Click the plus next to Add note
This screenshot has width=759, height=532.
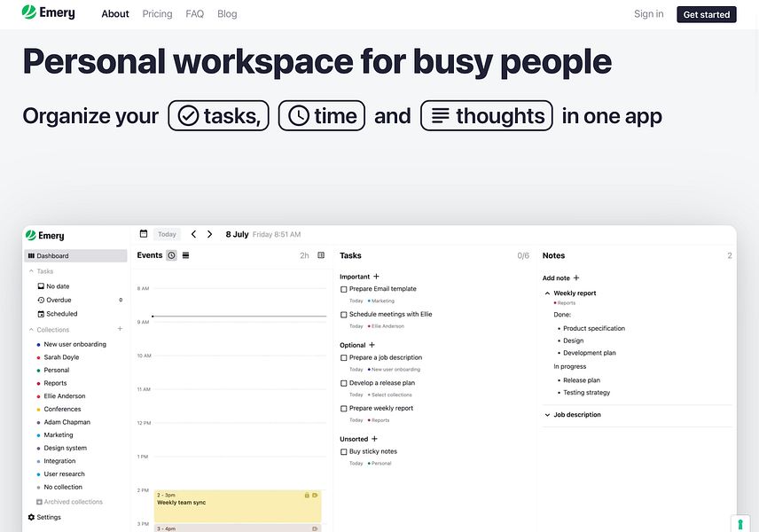576,278
